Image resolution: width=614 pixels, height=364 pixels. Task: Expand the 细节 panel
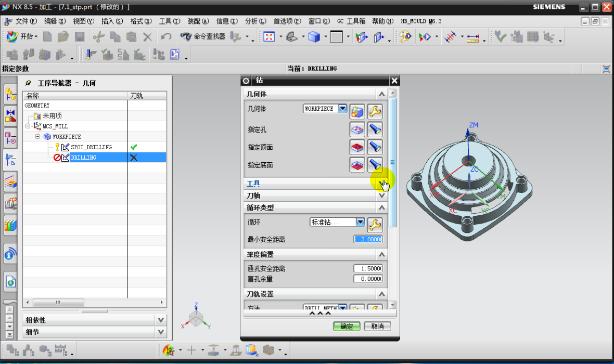(x=161, y=332)
